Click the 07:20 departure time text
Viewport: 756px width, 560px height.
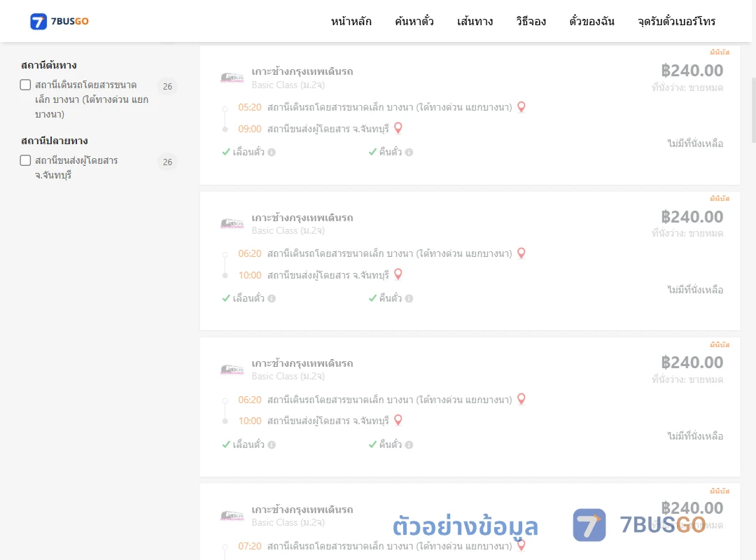pos(250,546)
